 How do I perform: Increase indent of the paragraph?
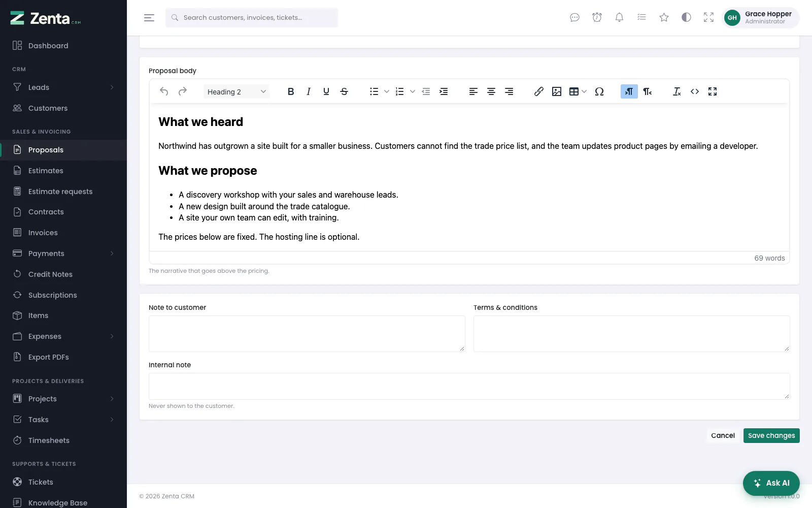444,91
